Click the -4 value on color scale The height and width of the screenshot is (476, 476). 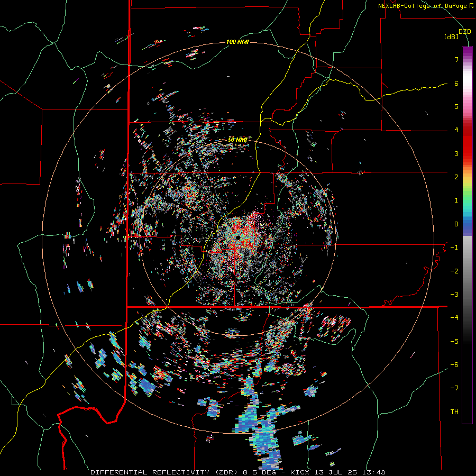point(454,318)
